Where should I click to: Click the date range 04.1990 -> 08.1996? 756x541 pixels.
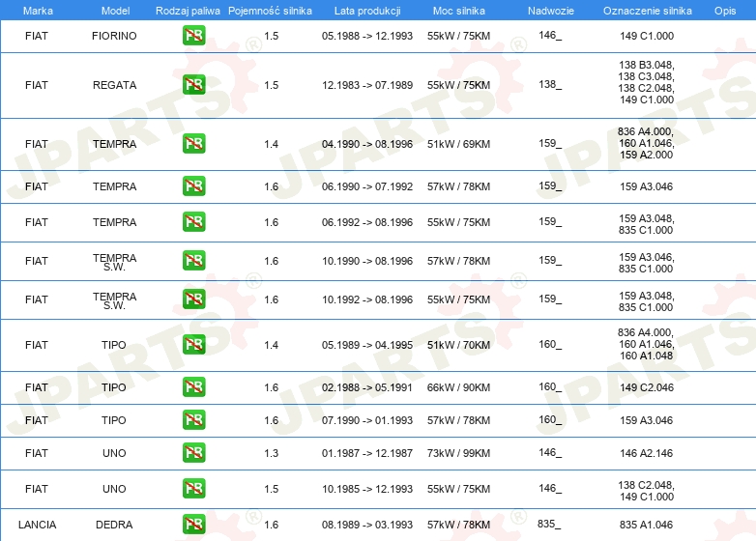pyautogui.click(x=367, y=144)
